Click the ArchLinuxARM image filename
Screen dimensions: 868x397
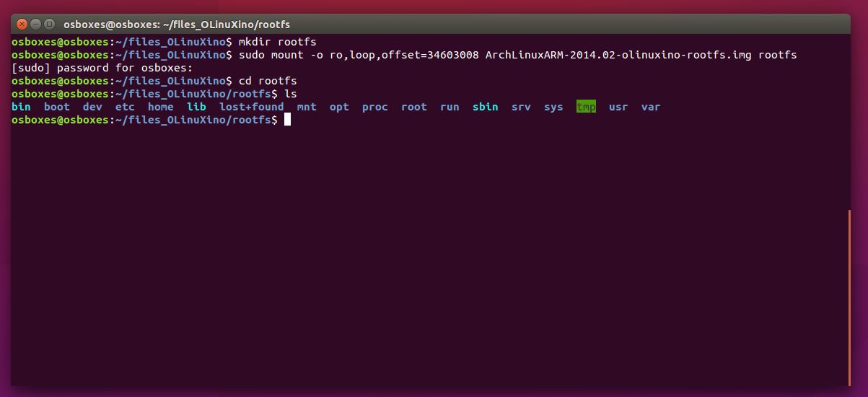[618, 55]
